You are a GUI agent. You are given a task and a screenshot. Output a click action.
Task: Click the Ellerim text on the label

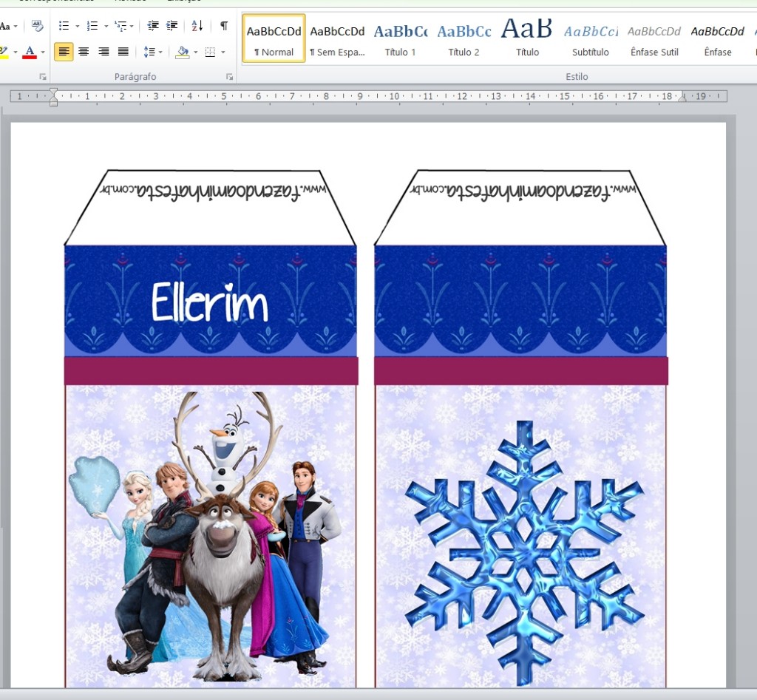pyautogui.click(x=209, y=303)
